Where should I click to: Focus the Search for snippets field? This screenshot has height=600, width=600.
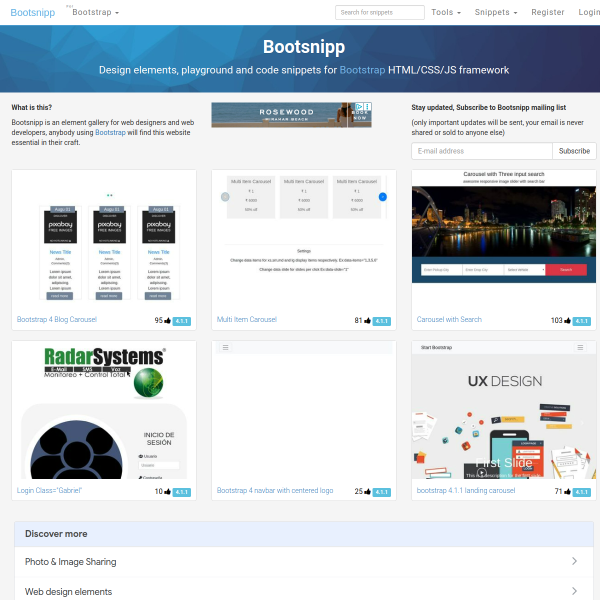pyautogui.click(x=380, y=12)
